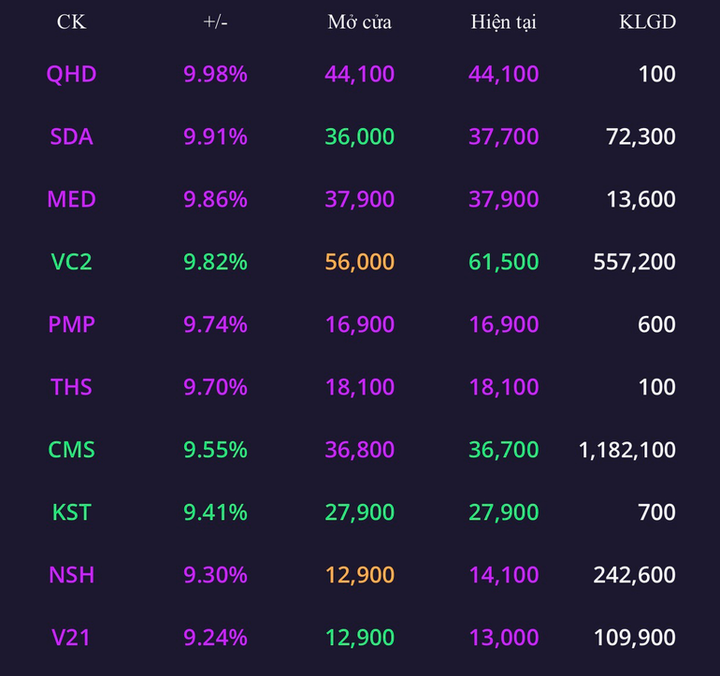720x676 pixels.
Task: Open the MED stock ticker
Action: point(72,199)
